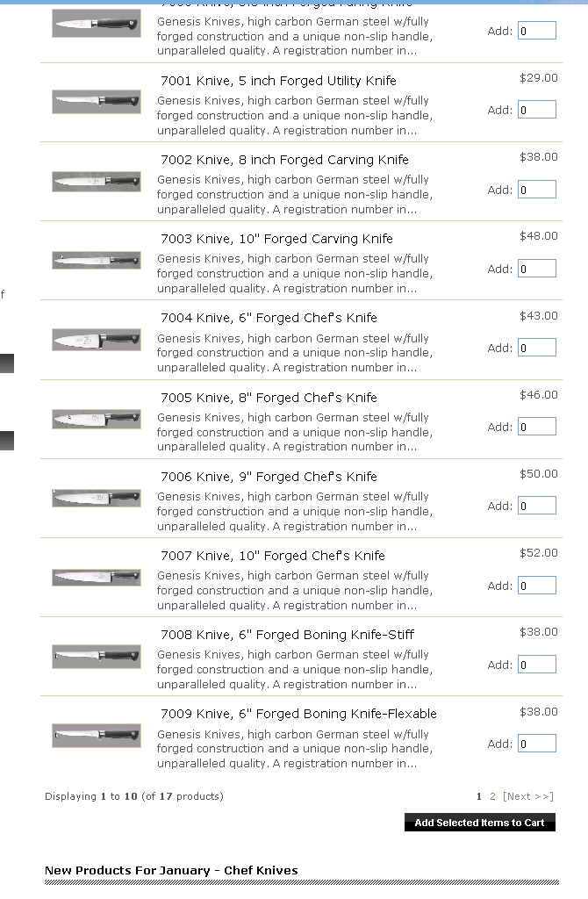
Task: Click Add quantity field for 7006 Chef's Knife
Action: (536, 506)
